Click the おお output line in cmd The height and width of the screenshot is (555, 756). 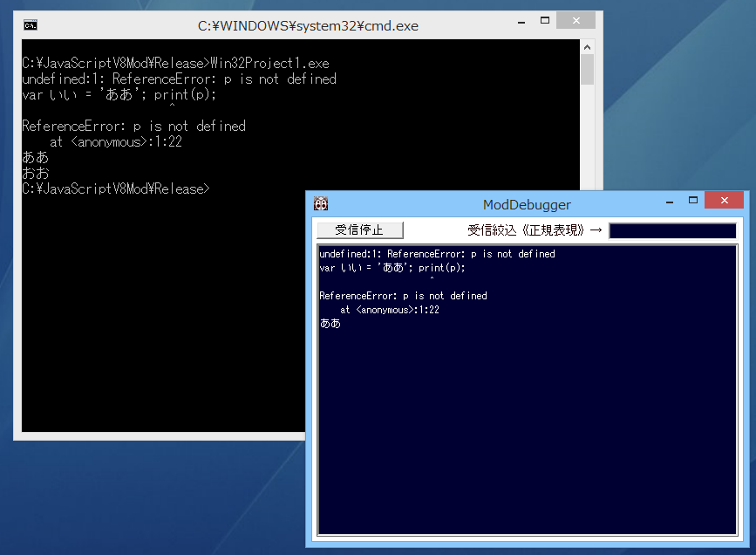tap(36, 173)
